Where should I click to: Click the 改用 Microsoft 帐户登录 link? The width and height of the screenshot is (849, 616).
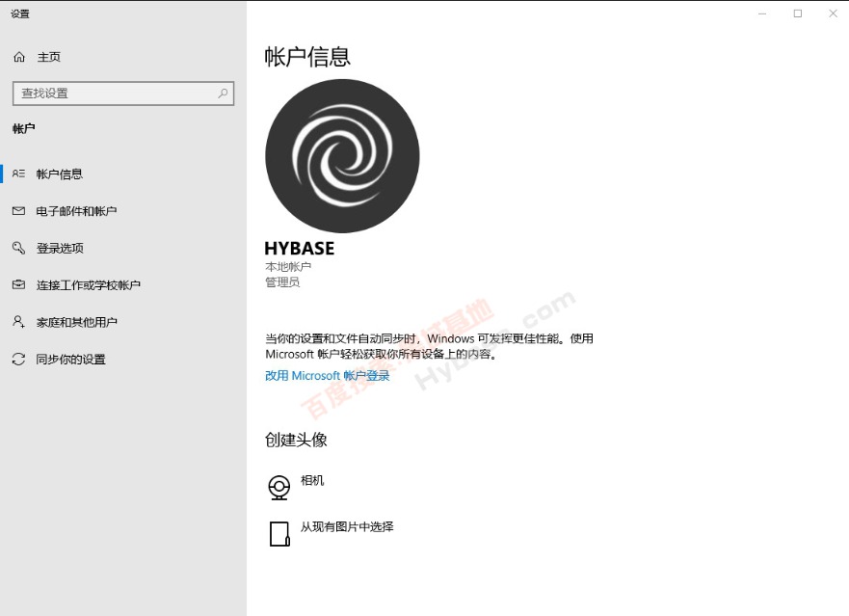(327, 375)
